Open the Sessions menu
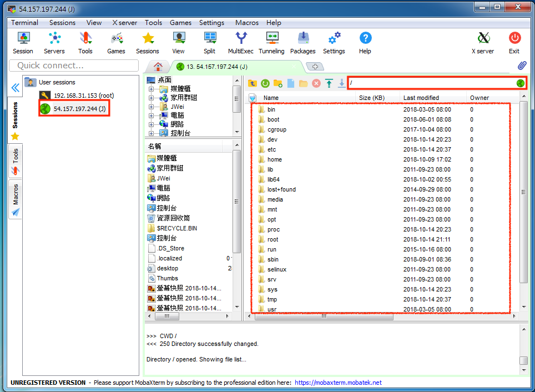This screenshot has height=392, width=535. point(63,23)
